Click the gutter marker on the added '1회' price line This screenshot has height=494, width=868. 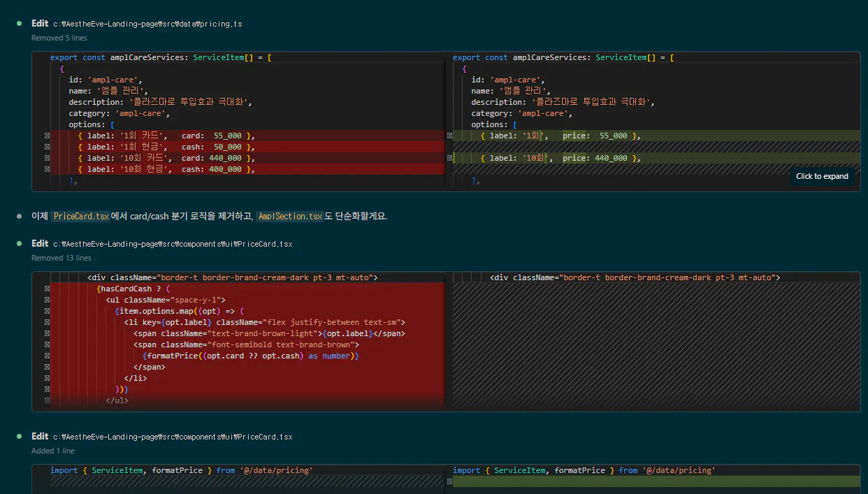tap(449, 136)
